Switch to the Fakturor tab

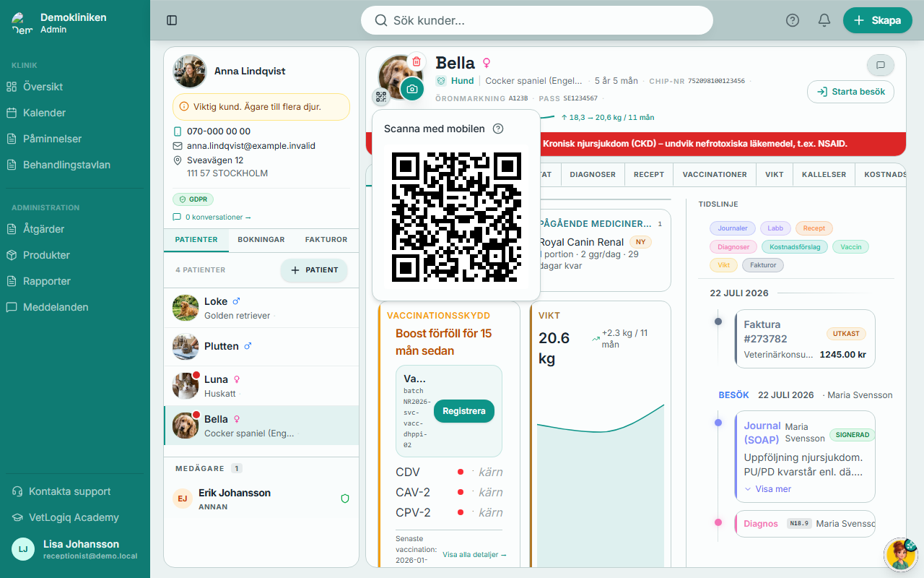326,240
